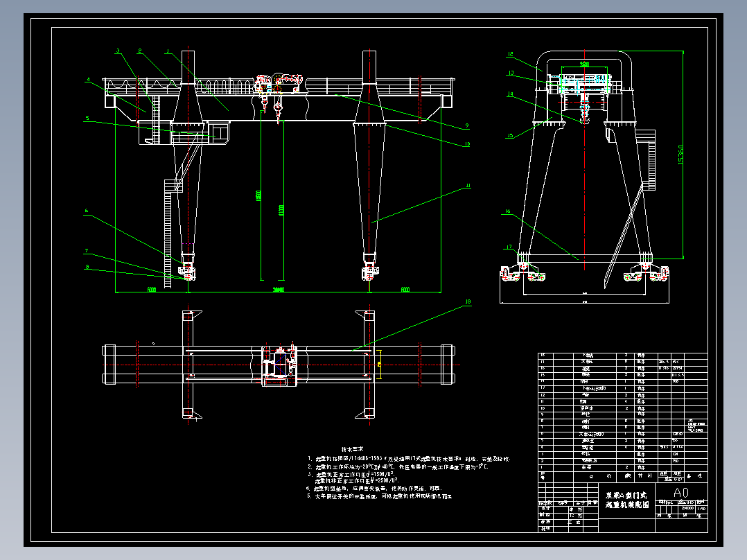The height and width of the screenshot is (560, 747).
Task: Click callout number 11 beside the right leg
Action: click(x=467, y=186)
